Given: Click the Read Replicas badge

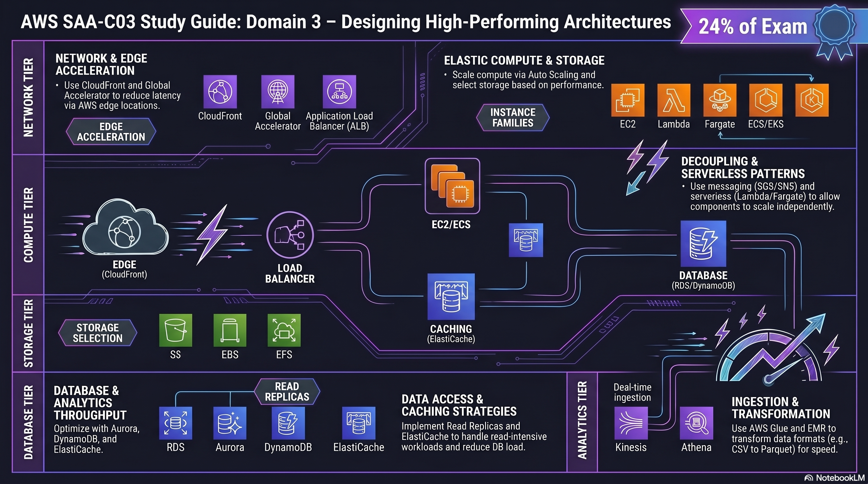Looking at the screenshot, I should pos(287,391).
